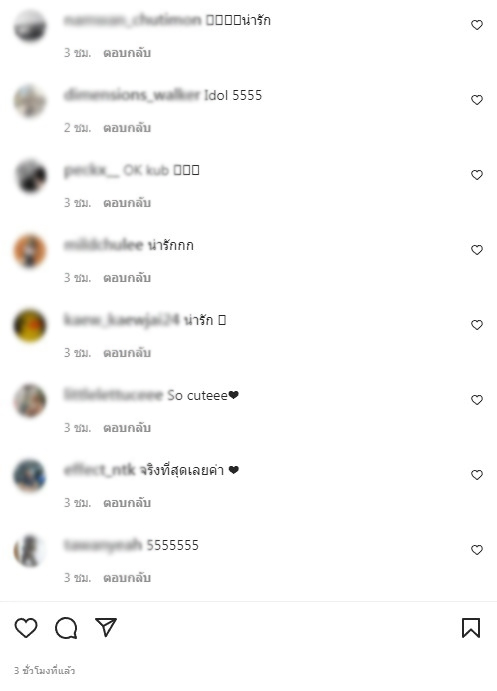
Task: Open avatar of '5555555' commenter
Action: (30, 550)
